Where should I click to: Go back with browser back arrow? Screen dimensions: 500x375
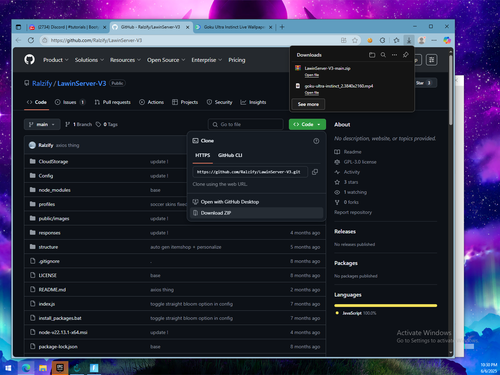click(18, 40)
